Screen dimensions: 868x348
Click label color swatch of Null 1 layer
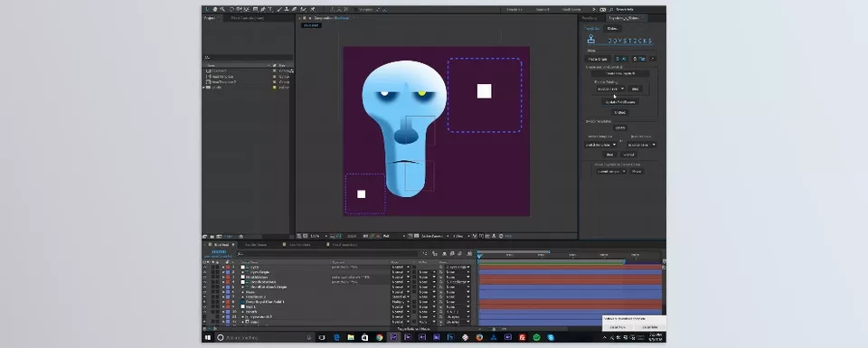point(228,306)
